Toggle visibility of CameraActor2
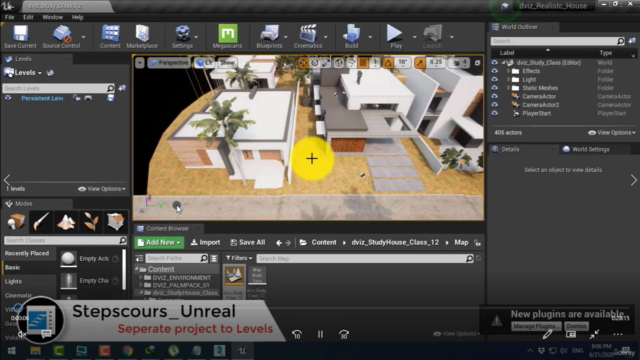 494,105
